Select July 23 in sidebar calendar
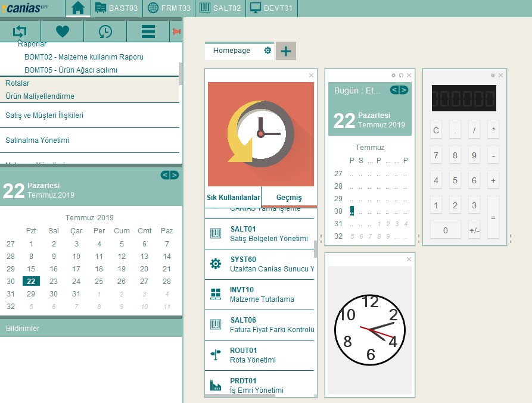532x403 pixels. (54, 282)
